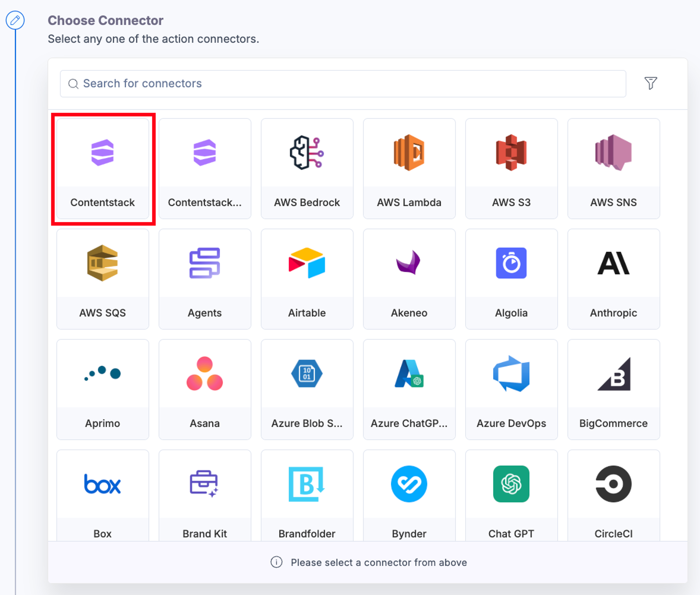Select the connector labeled exactly Contentstack
Screen dimensions: 700x595
click(x=103, y=169)
